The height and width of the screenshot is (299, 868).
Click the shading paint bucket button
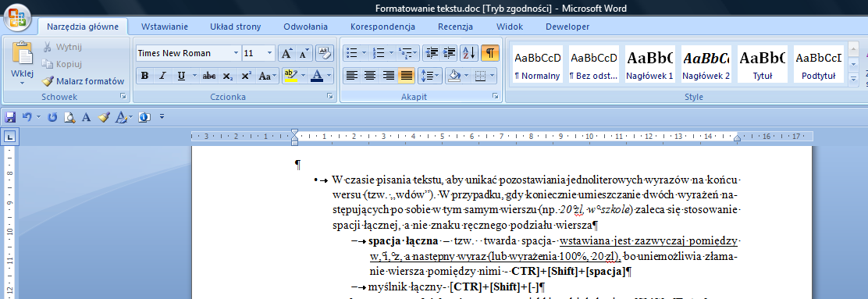point(454,76)
